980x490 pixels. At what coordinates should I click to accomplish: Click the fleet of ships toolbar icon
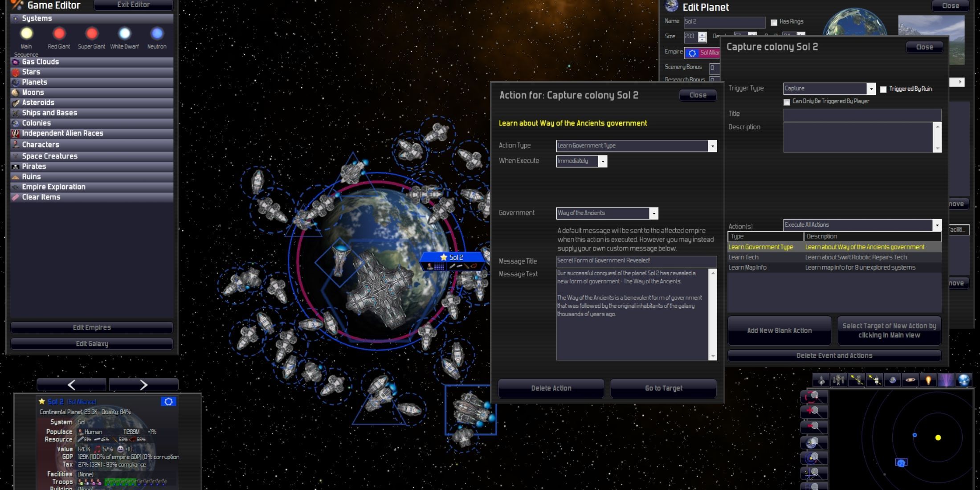tap(839, 380)
